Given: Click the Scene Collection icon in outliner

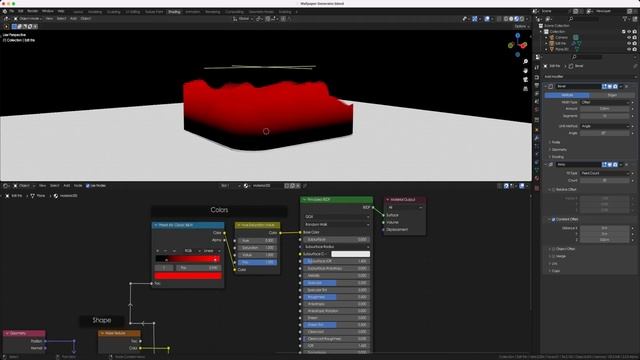Looking at the screenshot, I should pos(541,26).
